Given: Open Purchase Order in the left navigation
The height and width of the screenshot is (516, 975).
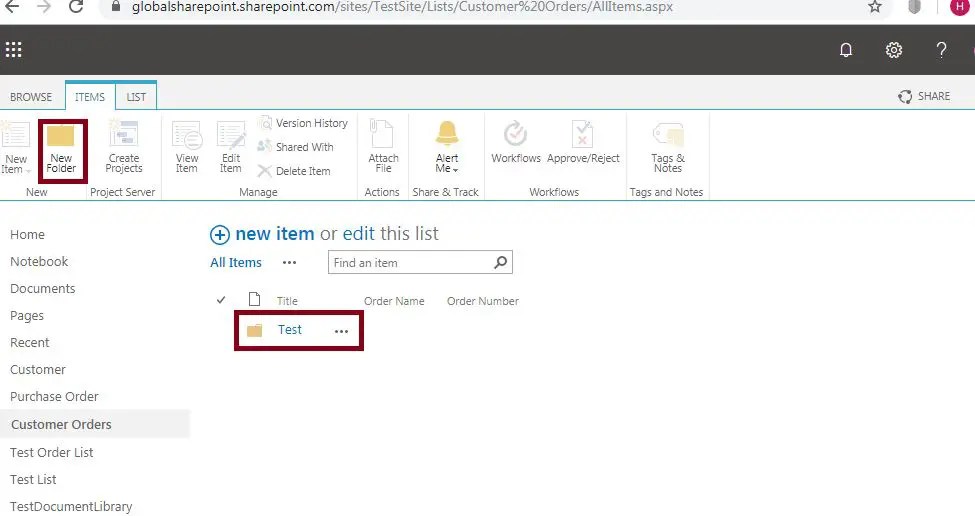Looking at the screenshot, I should pyautogui.click(x=54, y=396).
